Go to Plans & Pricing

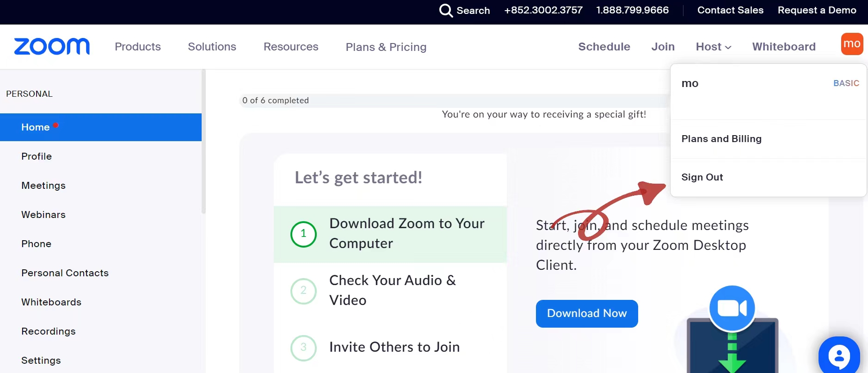pyautogui.click(x=386, y=47)
